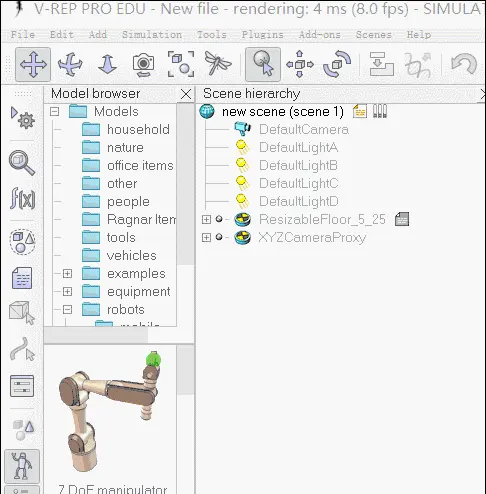Open the scripts page icon
This screenshot has height=494, width=486.
(22, 278)
